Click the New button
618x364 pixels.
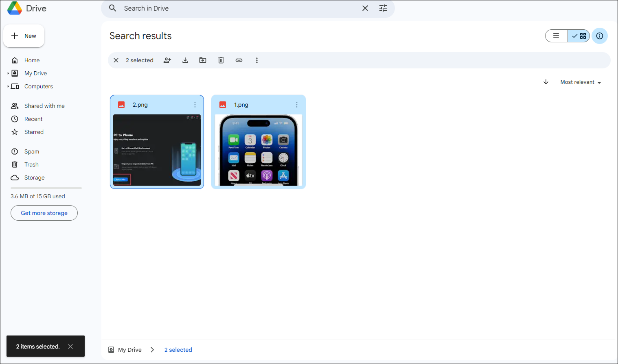[x=24, y=36]
